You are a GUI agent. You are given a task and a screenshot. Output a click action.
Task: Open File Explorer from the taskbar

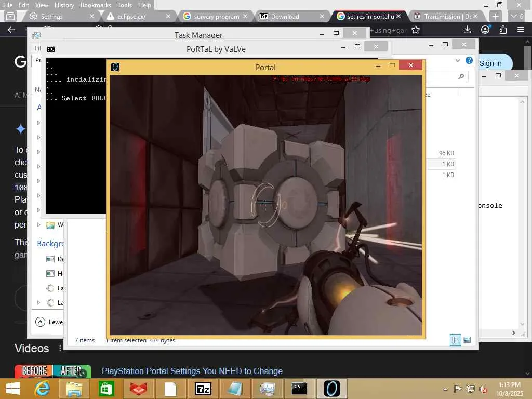74,389
